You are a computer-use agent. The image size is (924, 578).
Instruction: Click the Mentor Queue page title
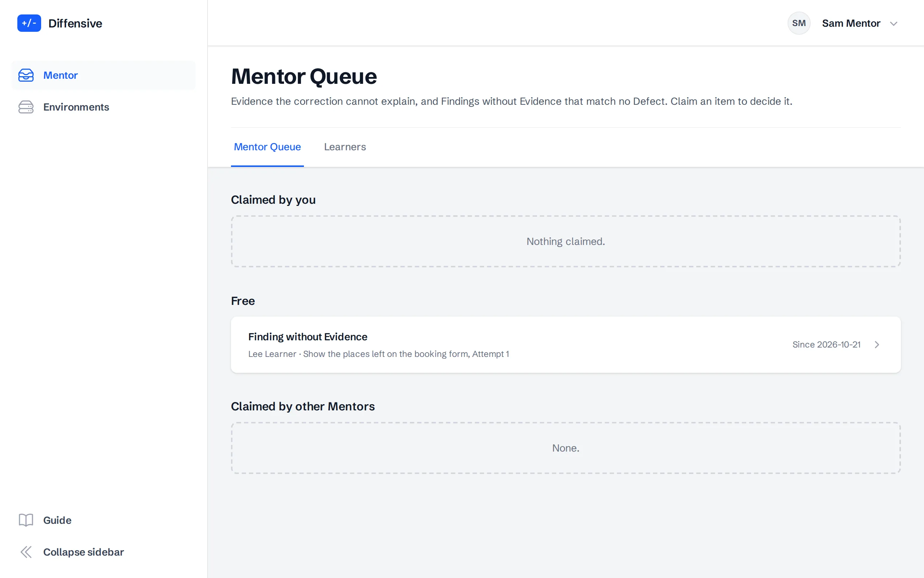click(304, 76)
